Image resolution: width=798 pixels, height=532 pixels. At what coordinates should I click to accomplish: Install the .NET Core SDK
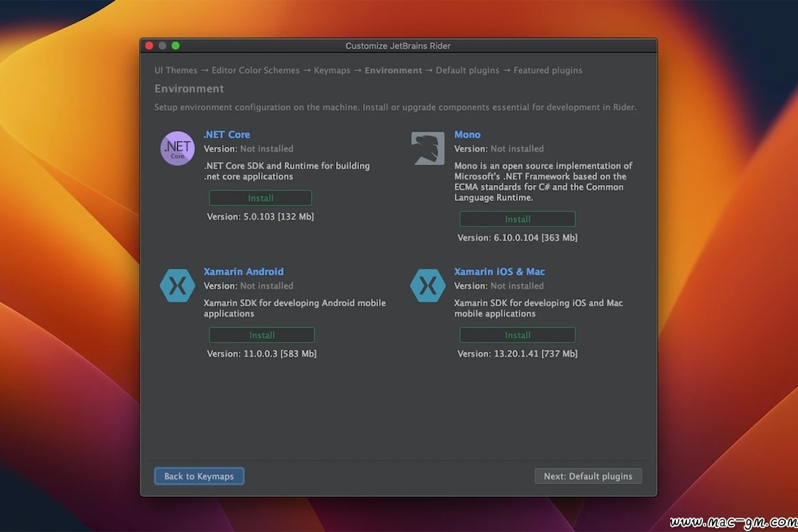tap(261, 198)
